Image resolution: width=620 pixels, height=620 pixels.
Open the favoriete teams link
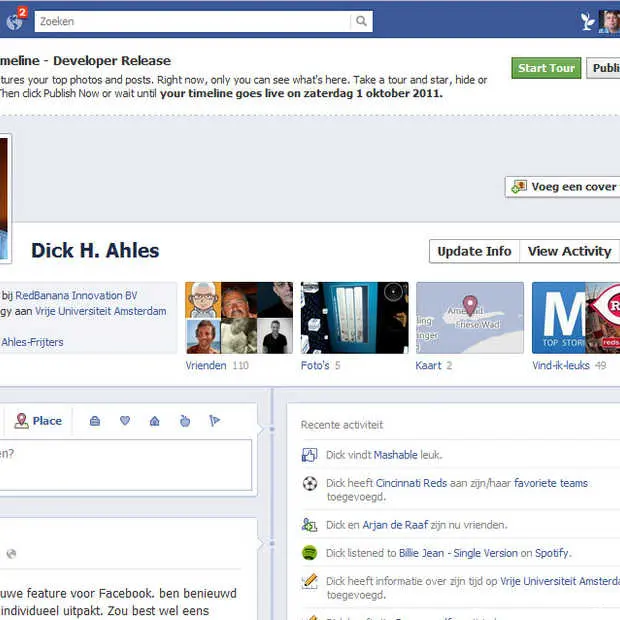[550, 483]
